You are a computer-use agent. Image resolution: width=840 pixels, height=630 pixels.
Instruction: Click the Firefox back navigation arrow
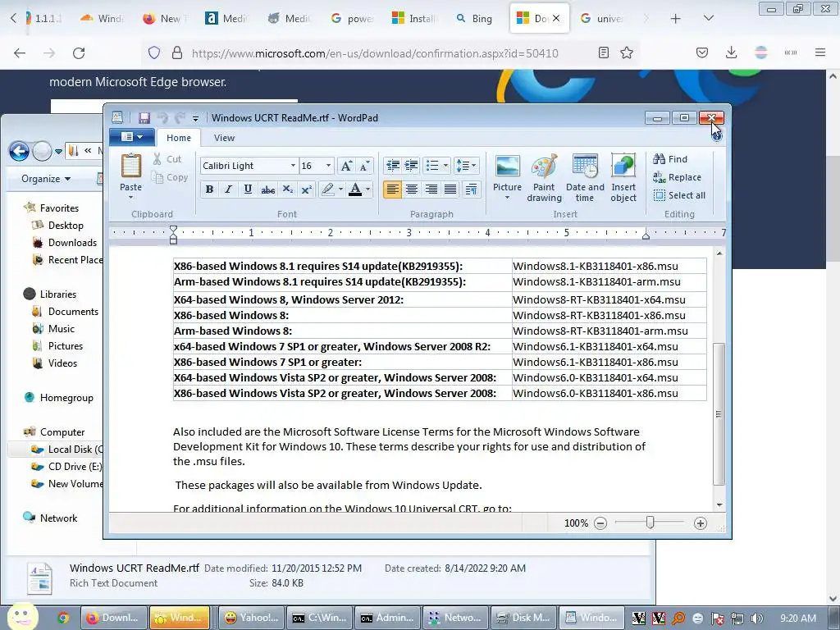coord(20,53)
